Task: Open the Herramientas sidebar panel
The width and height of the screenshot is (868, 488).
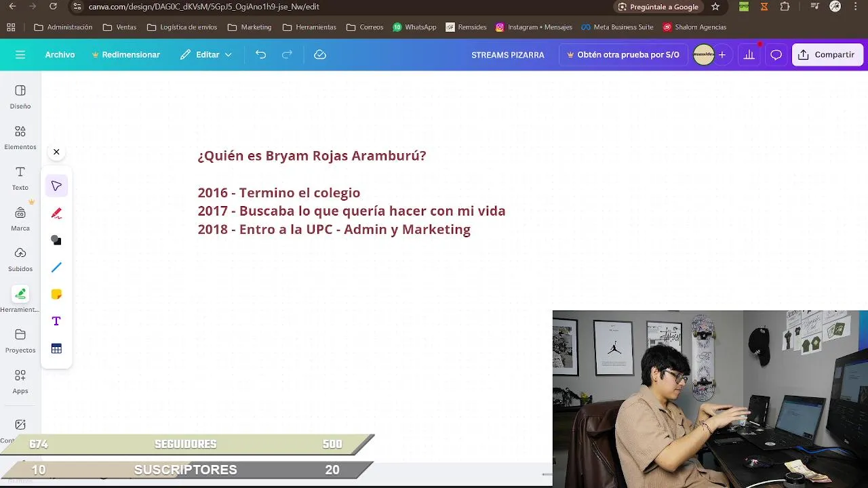Action: (20, 300)
